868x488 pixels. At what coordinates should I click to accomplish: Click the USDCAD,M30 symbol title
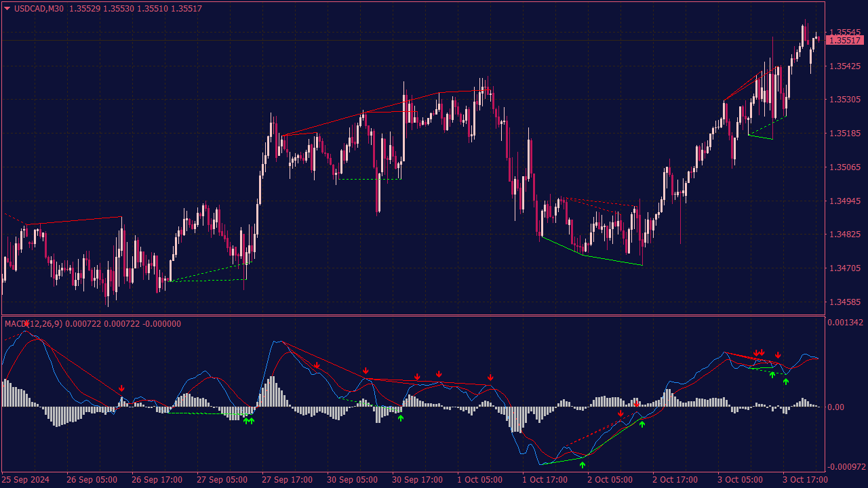pyautogui.click(x=39, y=9)
